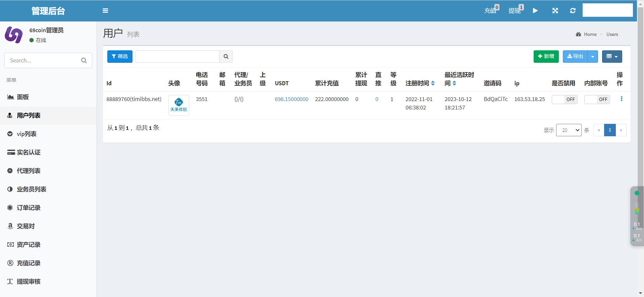
Task: Click the fullscreen expand icon
Action: [x=555, y=11]
